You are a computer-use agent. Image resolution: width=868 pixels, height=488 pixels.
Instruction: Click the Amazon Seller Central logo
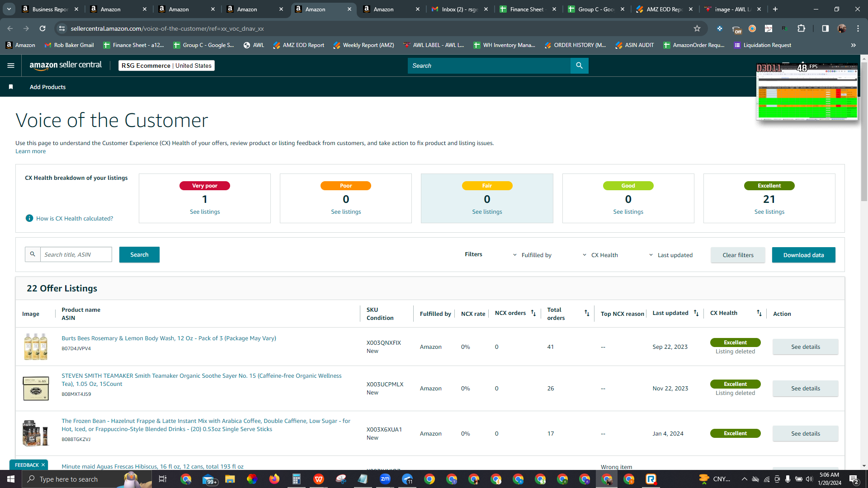(66, 65)
